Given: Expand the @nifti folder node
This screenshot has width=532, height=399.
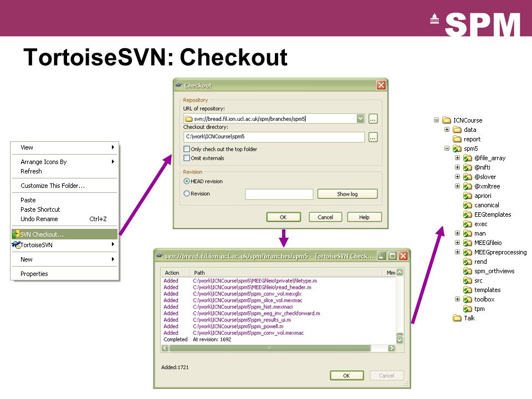Looking at the screenshot, I should tap(457, 167).
